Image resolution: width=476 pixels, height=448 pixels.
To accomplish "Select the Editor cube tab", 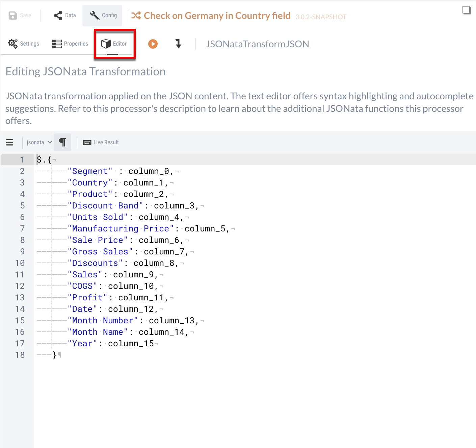I will click(x=114, y=44).
